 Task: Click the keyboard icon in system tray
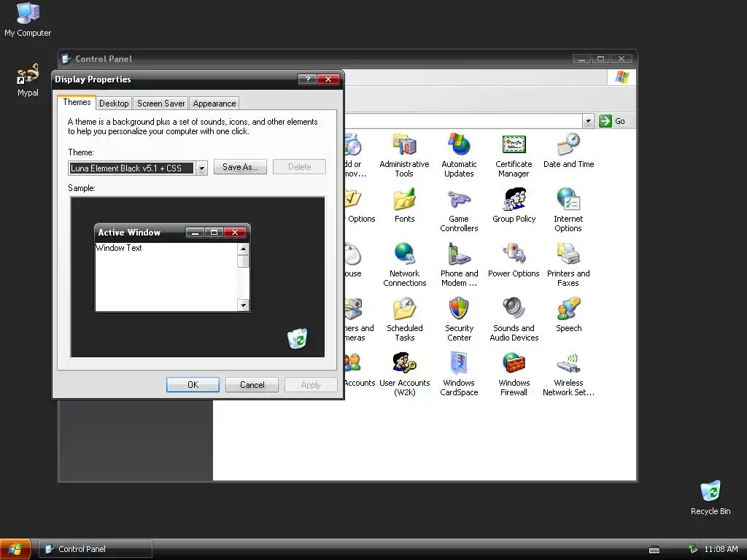[x=654, y=550]
